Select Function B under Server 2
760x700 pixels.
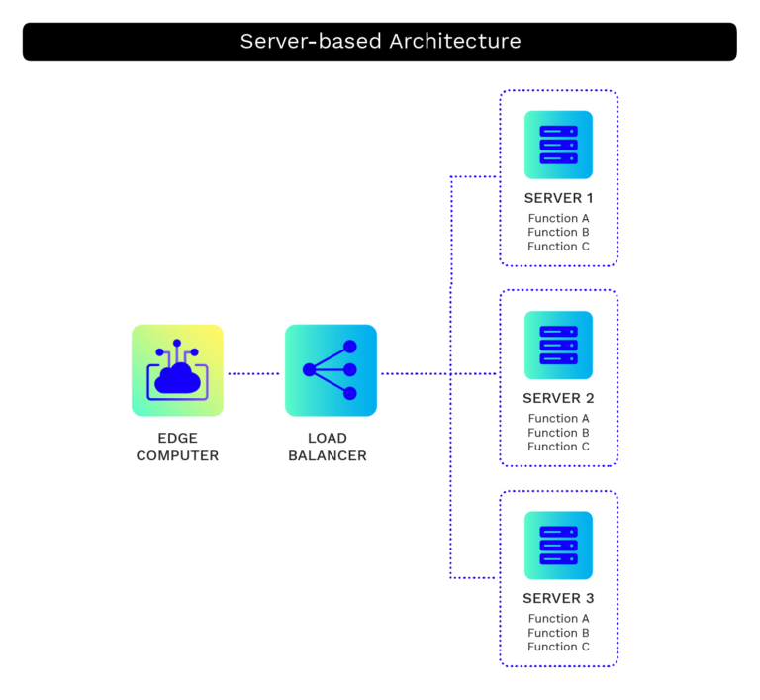(x=558, y=432)
